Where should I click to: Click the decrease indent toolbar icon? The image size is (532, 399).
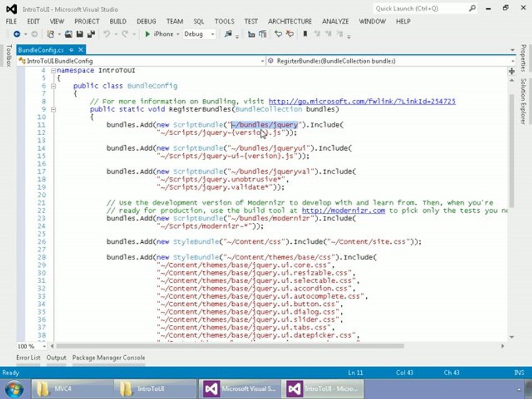[x=252, y=34]
